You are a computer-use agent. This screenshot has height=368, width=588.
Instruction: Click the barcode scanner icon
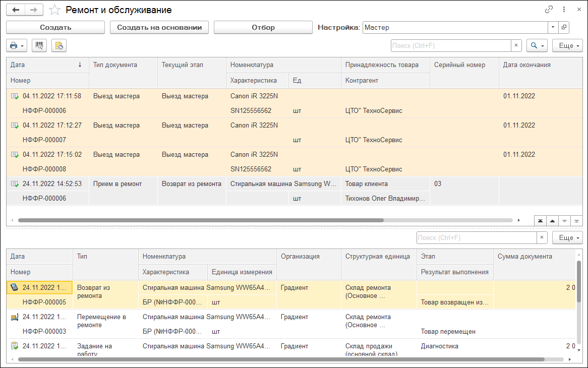click(x=39, y=46)
